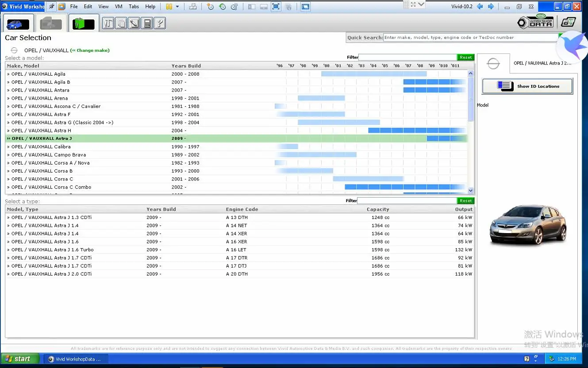Click the orange icon next to File menu

[x=62, y=7]
